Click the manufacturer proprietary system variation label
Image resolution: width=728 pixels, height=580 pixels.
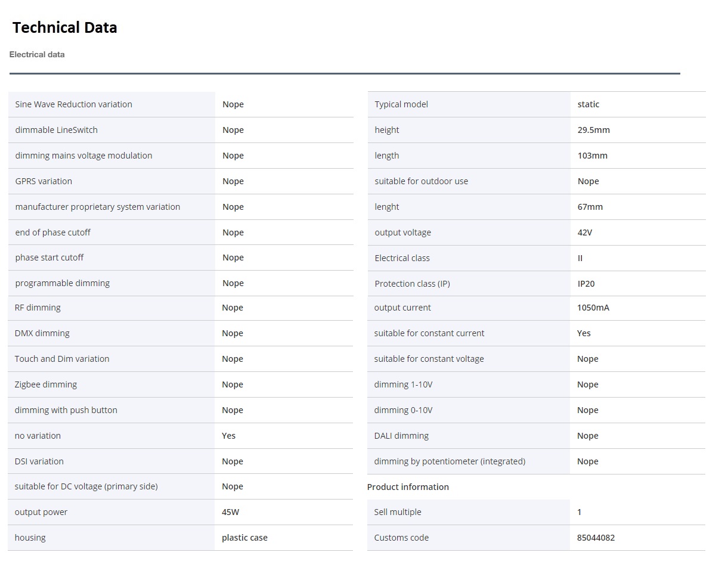pyautogui.click(x=97, y=207)
